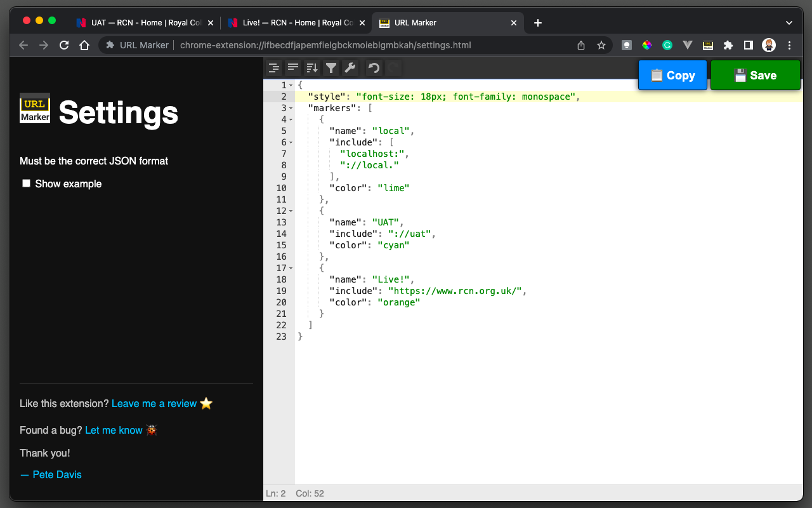Click the blue Copy button

point(672,75)
